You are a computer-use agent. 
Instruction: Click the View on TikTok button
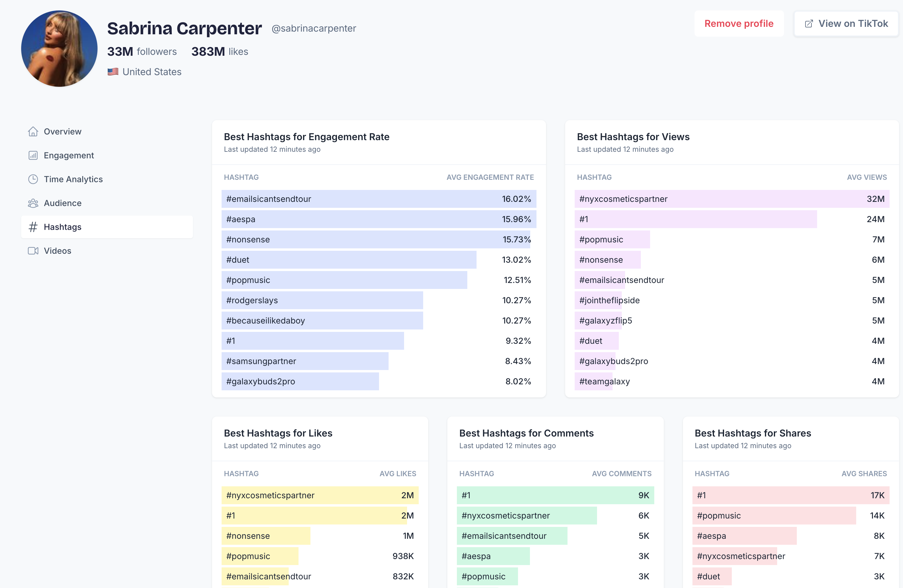point(846,24)
